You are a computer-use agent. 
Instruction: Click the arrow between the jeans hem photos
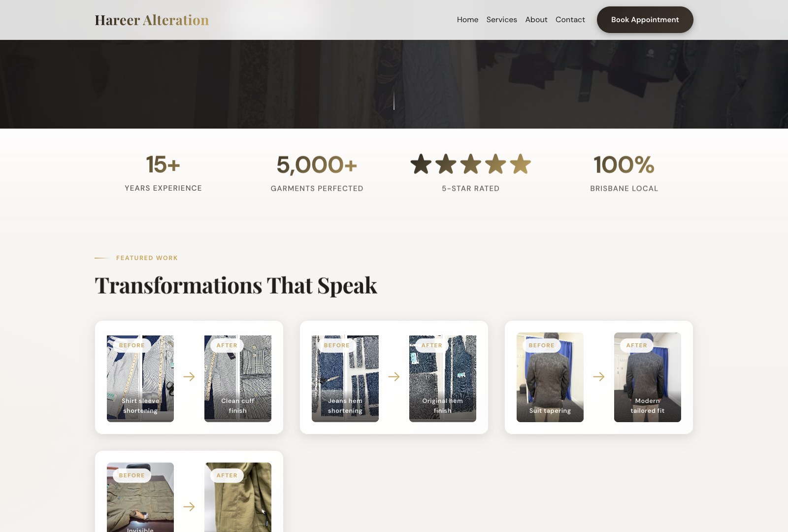pos(394,377)
